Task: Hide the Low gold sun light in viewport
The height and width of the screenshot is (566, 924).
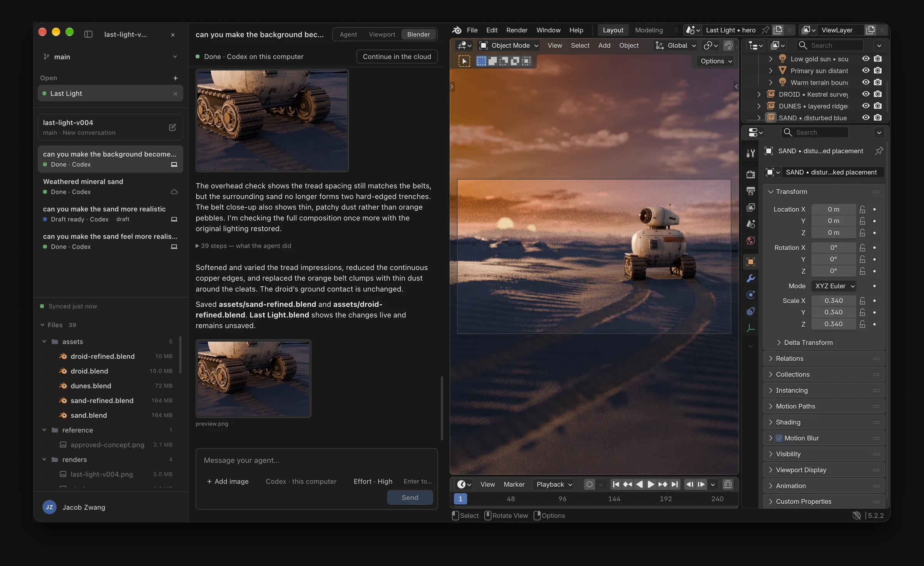Action: [x=866, y=59]
